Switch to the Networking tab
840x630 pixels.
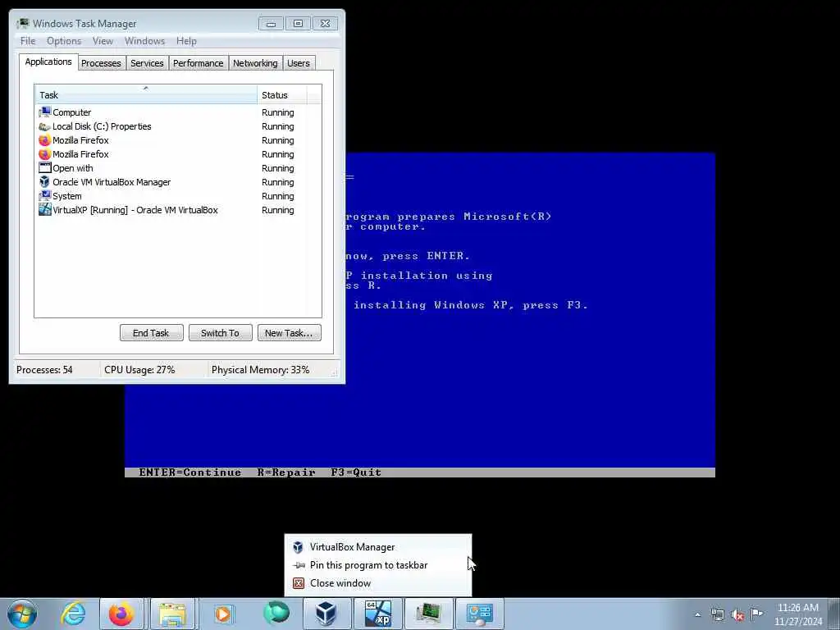coord(255,63)
